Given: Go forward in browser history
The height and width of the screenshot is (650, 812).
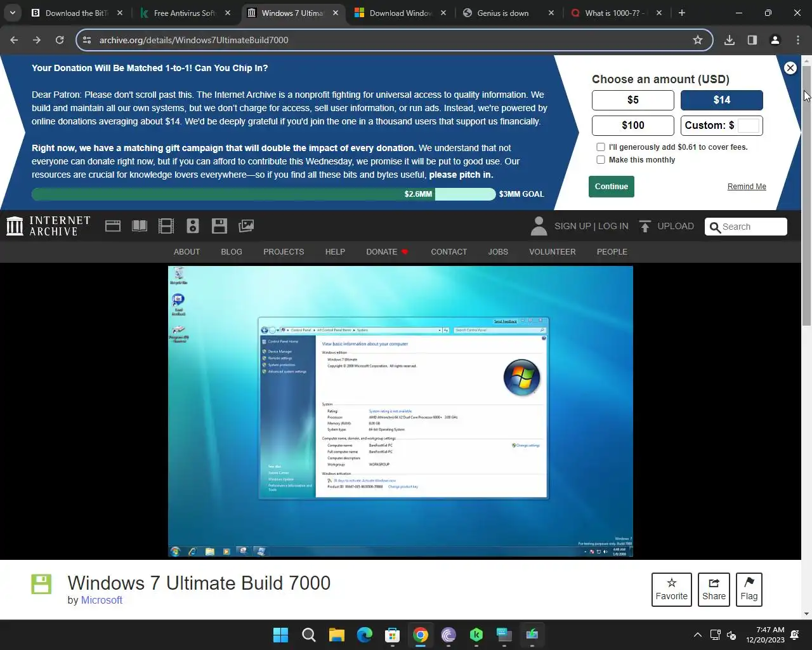Looking at the screenshot, I should tap(37, 40).
